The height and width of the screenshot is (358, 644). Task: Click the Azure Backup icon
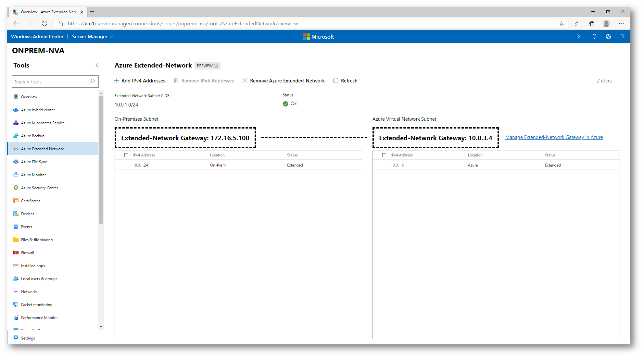16,136
